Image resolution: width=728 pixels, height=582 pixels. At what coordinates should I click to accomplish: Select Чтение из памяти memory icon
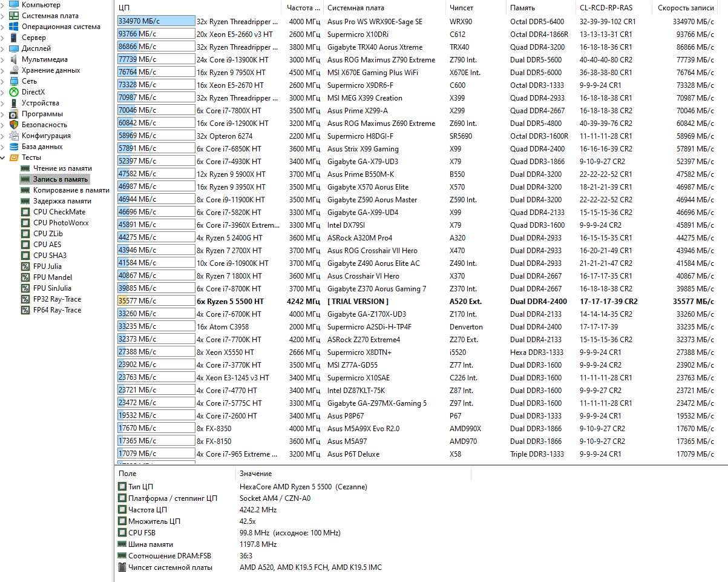pyautogui.click(x=25, y=168)
